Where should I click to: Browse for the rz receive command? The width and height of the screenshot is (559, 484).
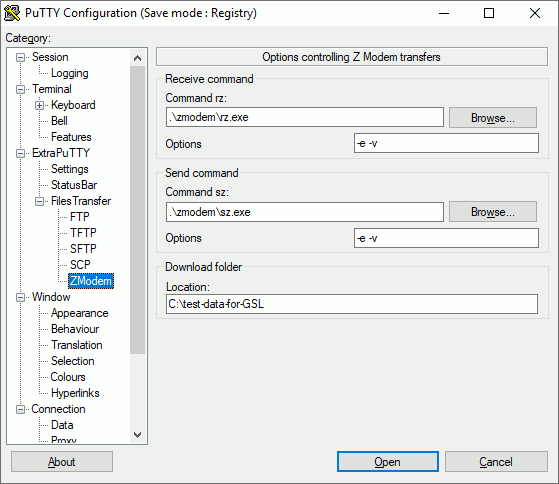coord(493,118)
